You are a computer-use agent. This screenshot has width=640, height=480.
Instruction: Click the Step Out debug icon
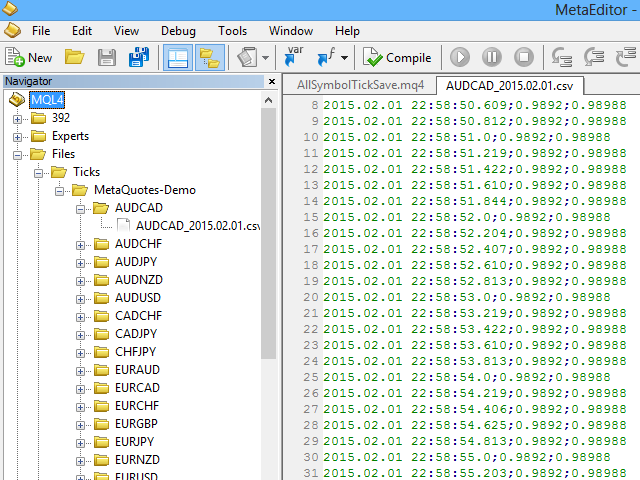pyautogui.click(x=626, y=57)
